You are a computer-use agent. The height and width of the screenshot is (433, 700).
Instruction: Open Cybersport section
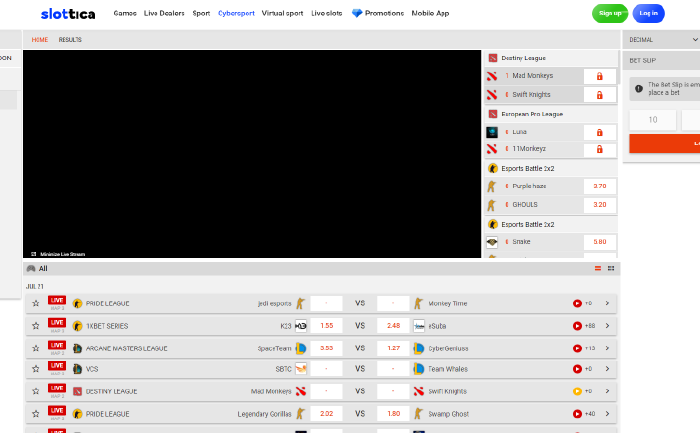point(236,13)
